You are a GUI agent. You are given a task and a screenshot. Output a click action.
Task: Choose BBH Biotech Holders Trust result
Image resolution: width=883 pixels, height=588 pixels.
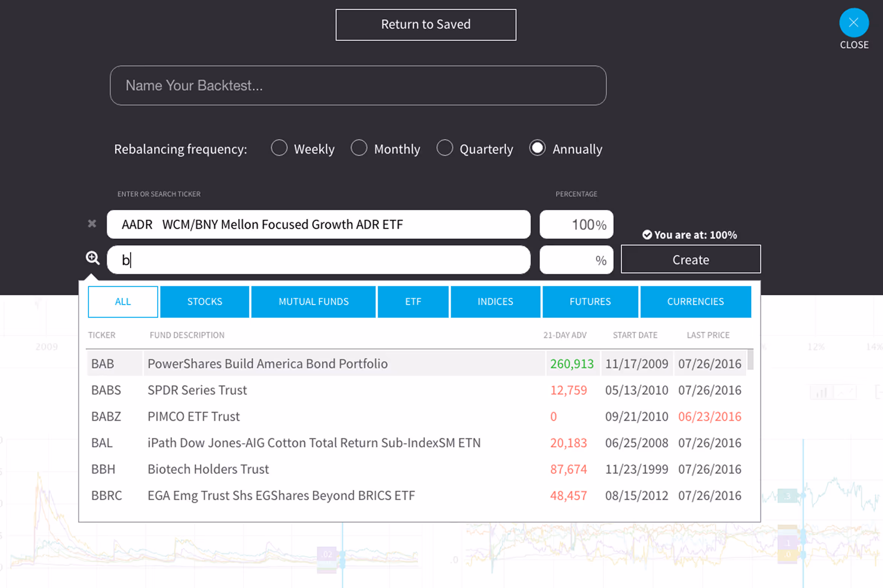(208, 469)
